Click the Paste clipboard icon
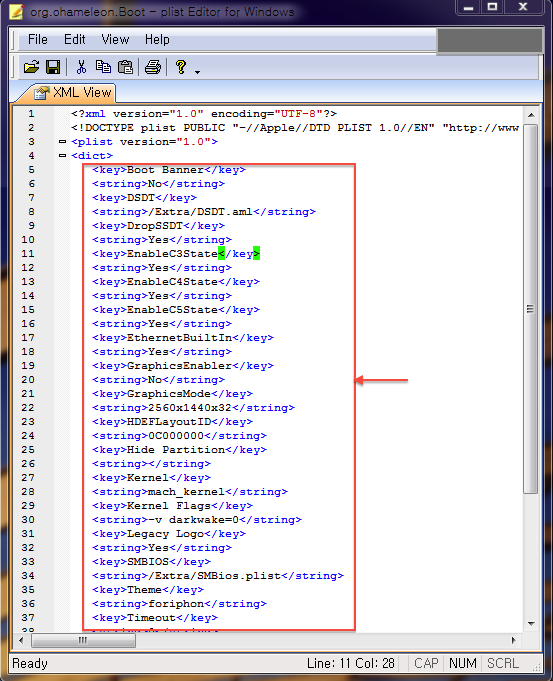The image size is (553, 681). tap(125, 67)
